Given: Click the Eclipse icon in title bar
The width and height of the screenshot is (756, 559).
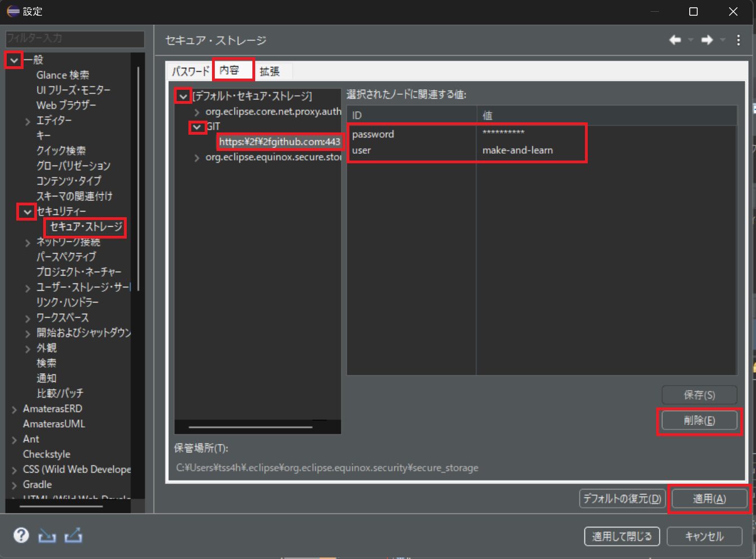Looking at the screenshot, I should pyautogui.click(x=13, y=11).
